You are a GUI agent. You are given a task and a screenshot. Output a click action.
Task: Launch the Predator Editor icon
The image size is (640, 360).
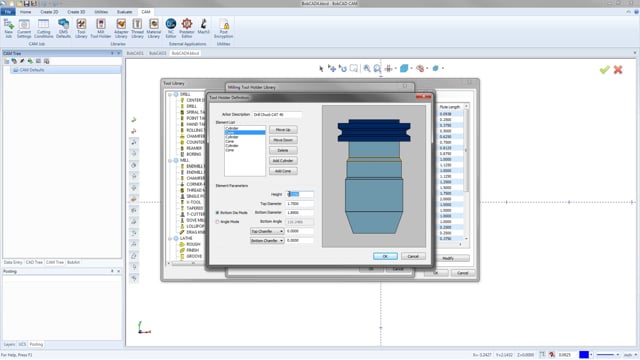187,28
